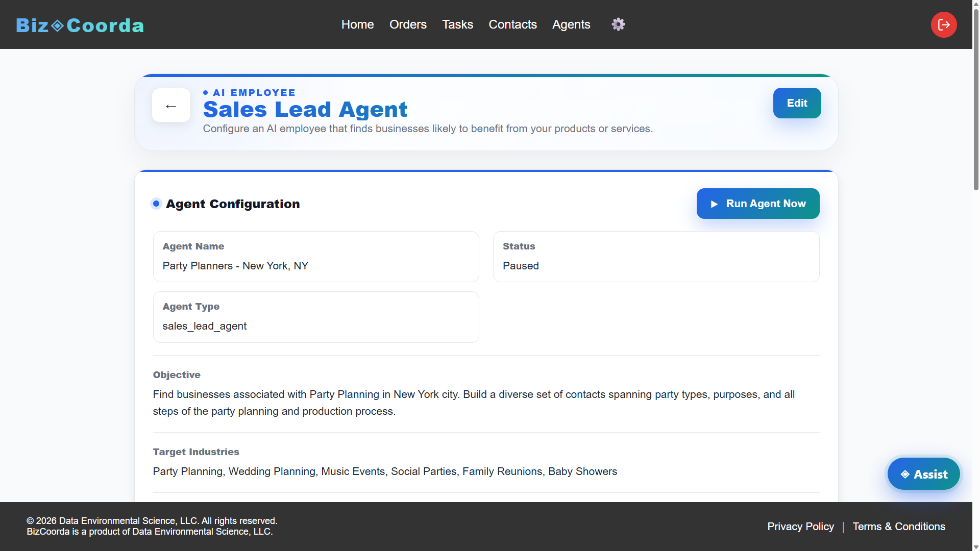Image resolution: width=980 pixels, height=551 pixels.
Task: Open the Orders menu item
Action: (x=408, y=24)
